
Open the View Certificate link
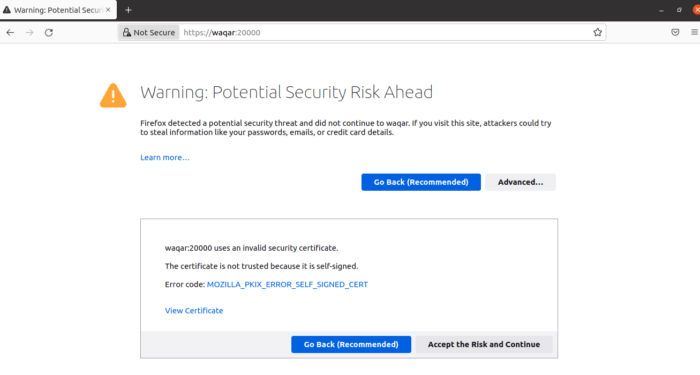pos(194,311)
